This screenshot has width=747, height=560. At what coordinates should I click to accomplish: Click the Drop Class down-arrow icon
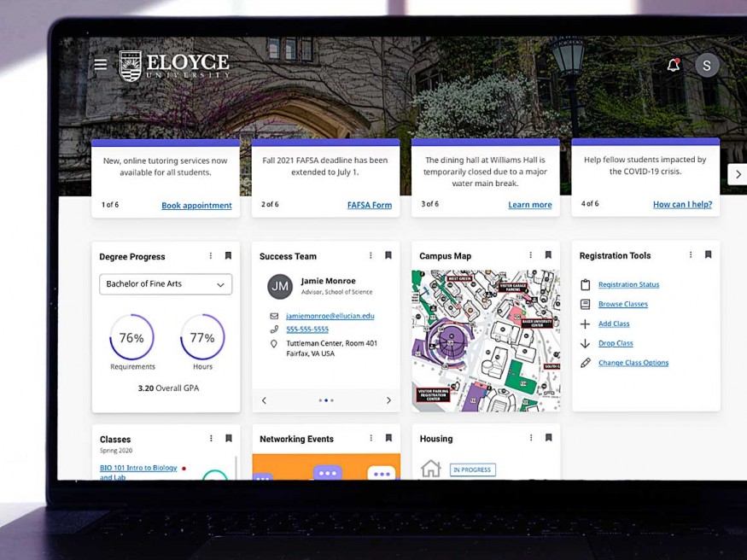(585, 343)
